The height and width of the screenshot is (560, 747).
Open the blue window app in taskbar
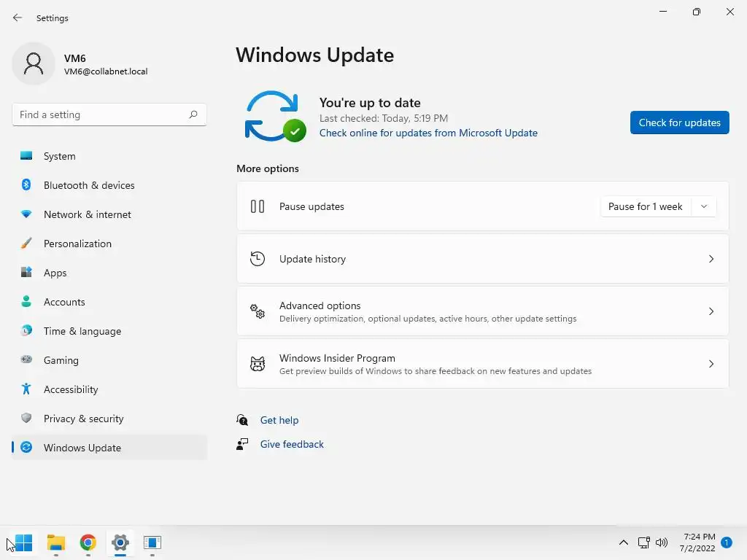(152, 542)
